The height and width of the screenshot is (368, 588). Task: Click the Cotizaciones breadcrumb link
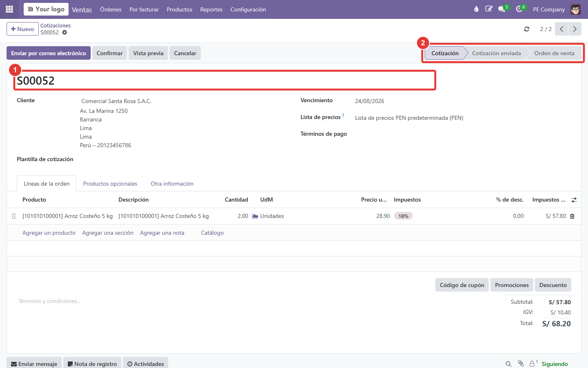[x=56, y=25]
